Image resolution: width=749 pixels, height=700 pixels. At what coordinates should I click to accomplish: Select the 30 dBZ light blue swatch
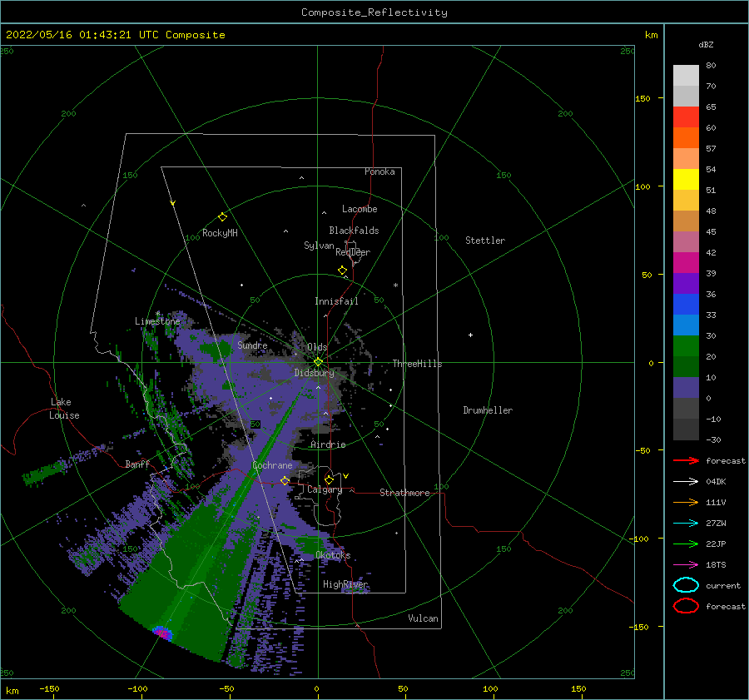point(686,325)
